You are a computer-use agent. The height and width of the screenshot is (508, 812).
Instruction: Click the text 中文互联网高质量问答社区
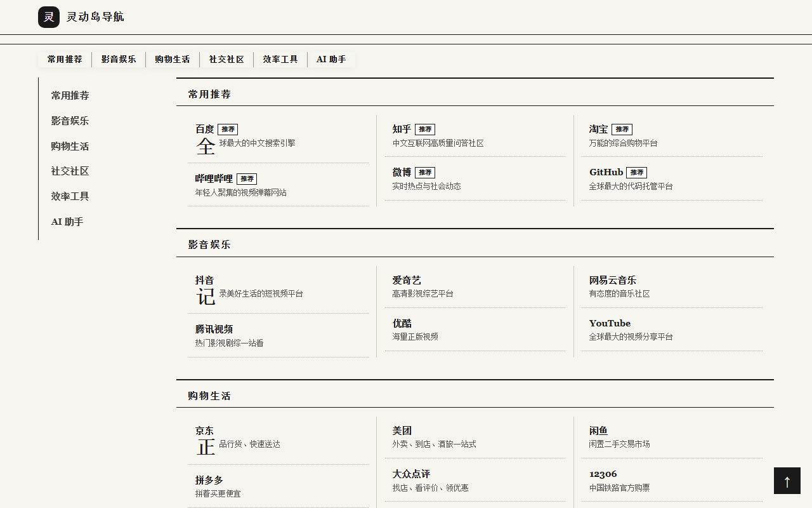[x=438, y=144]
